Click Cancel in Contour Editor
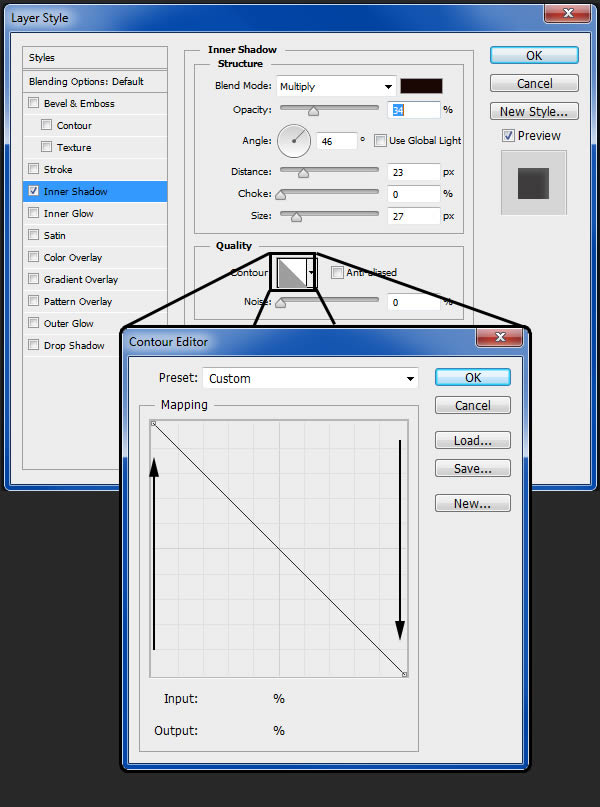 473,405
